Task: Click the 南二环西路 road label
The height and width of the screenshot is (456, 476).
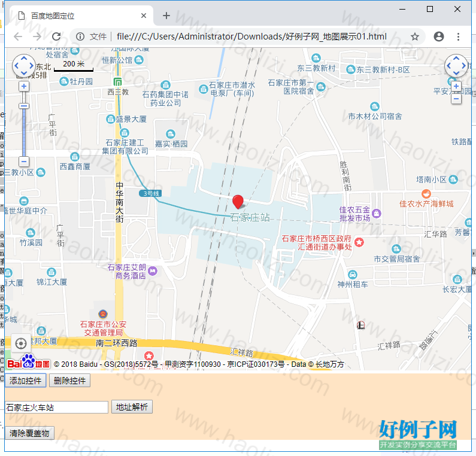Action: point(117,343)
